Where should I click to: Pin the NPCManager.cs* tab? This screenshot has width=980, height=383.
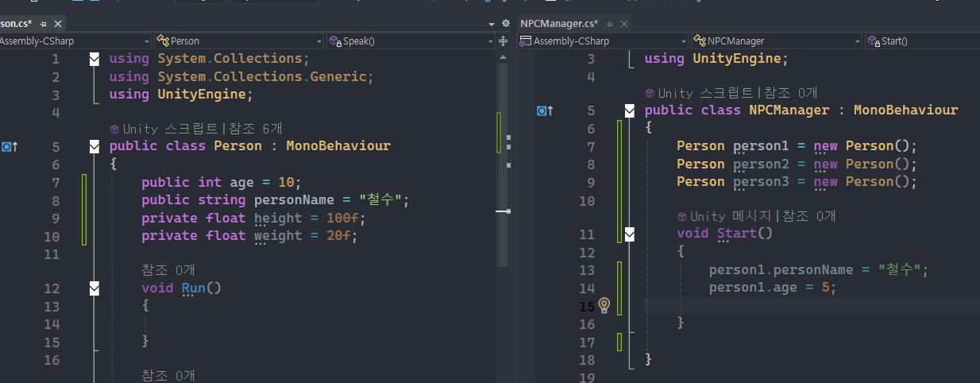coord(609,24)
